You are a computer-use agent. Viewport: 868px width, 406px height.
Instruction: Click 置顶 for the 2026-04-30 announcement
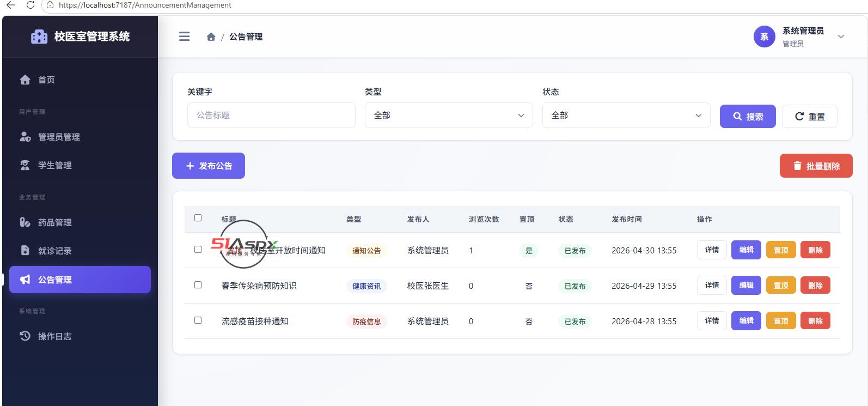(781, 250)
